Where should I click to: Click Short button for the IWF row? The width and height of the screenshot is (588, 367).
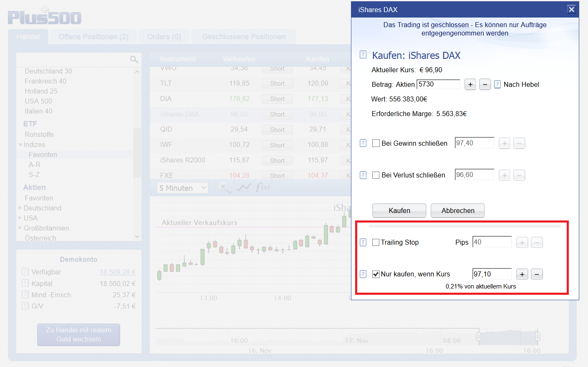(277, 145)
